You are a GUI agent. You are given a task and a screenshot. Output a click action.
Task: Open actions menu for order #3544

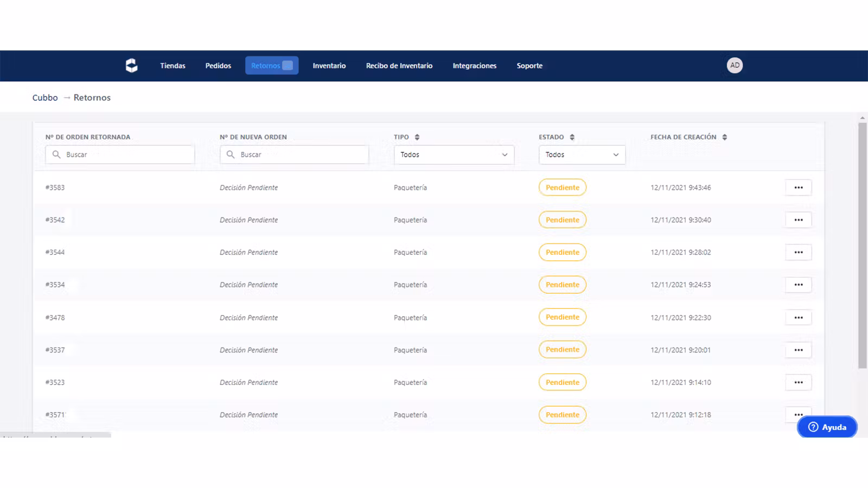click(799, 252)
